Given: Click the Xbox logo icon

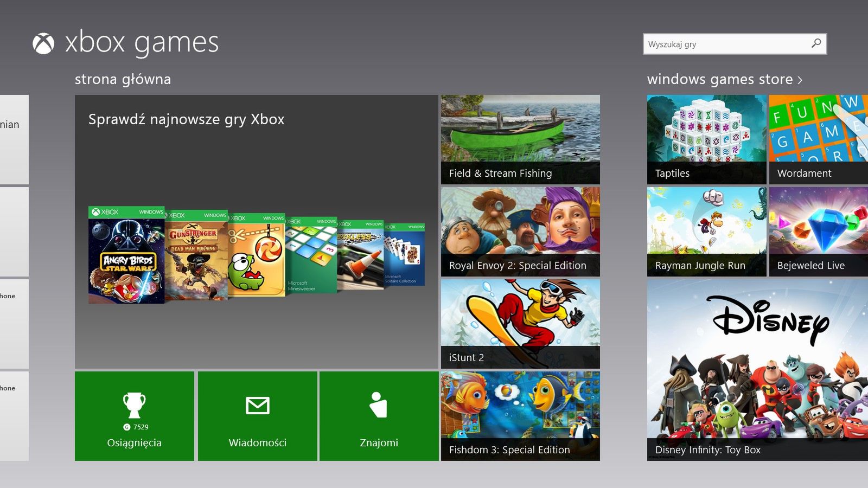Looking at the screenshot, I should [x=43, y=43].
